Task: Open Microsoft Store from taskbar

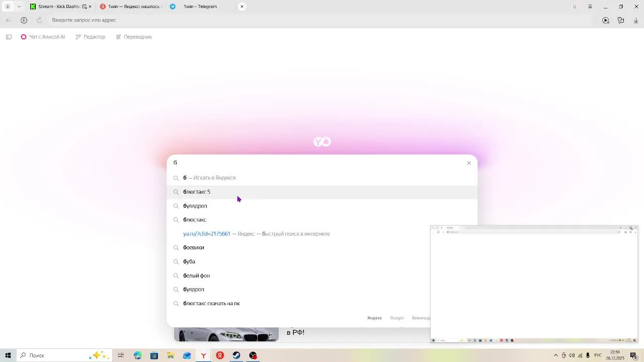Action: pos(154,355)
